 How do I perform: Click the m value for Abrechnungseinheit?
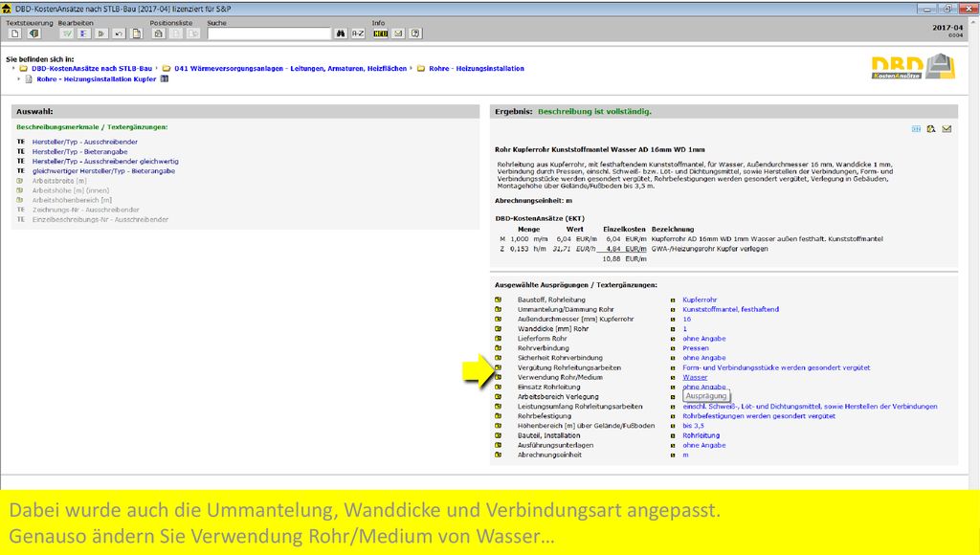point(685,455)
